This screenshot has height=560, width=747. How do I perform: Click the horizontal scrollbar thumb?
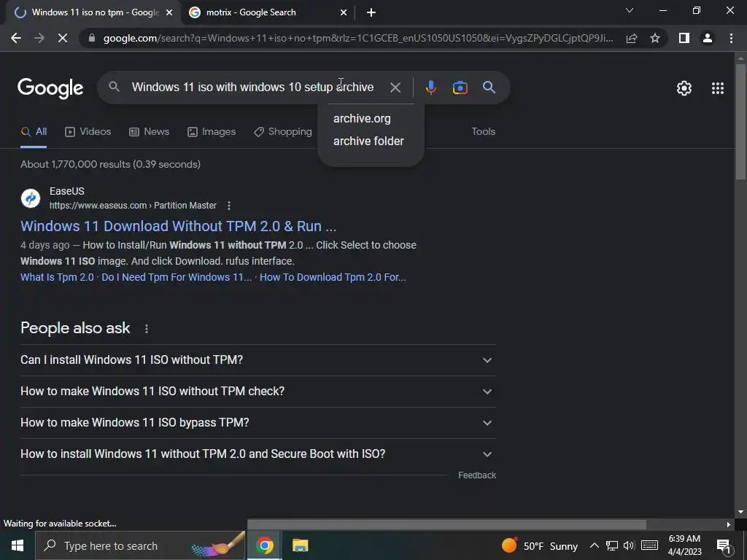[447, 524]
